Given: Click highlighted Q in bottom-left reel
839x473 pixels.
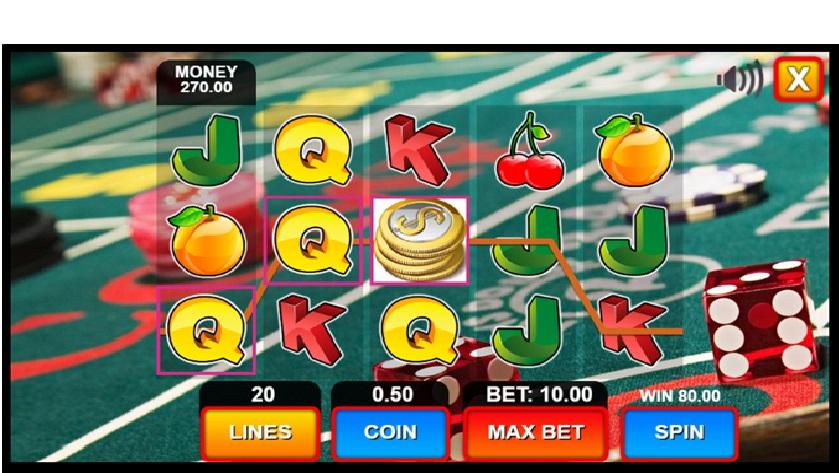Looking at the screenshot, I should point(206,330).
